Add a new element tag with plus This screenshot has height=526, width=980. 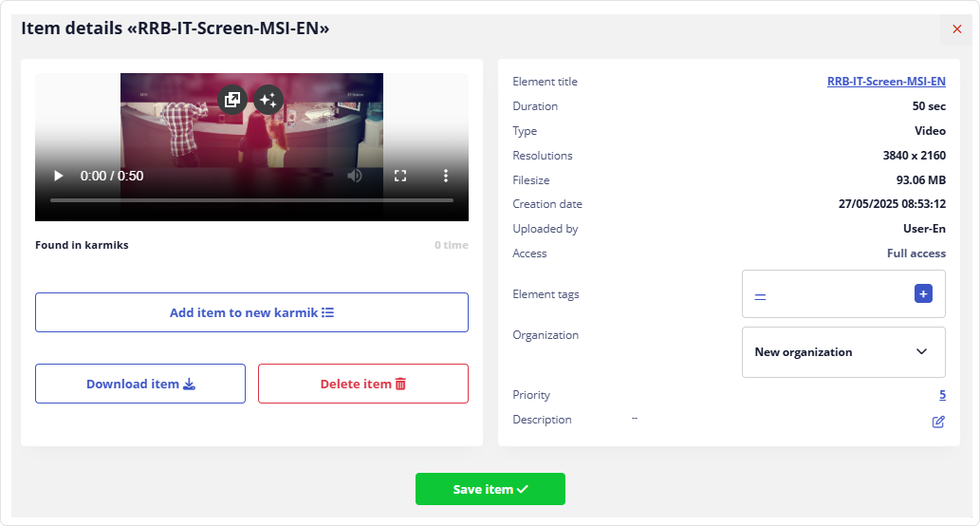tap(923, 294)
